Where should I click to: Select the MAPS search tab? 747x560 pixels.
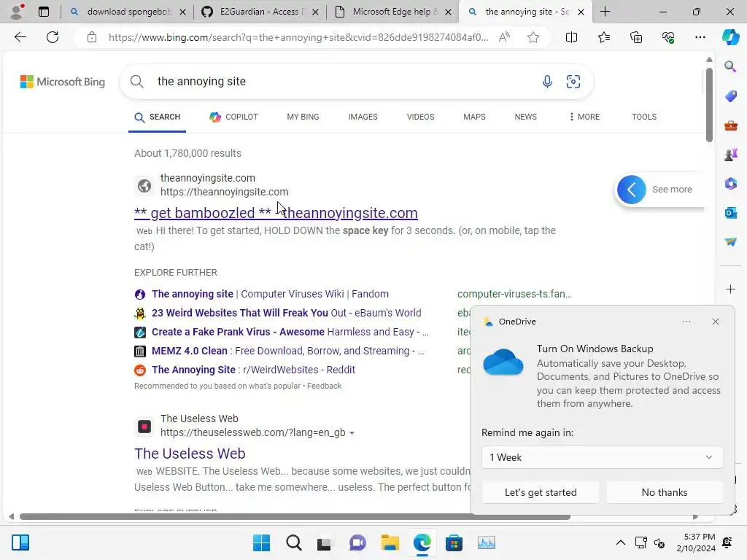point(474,117)
